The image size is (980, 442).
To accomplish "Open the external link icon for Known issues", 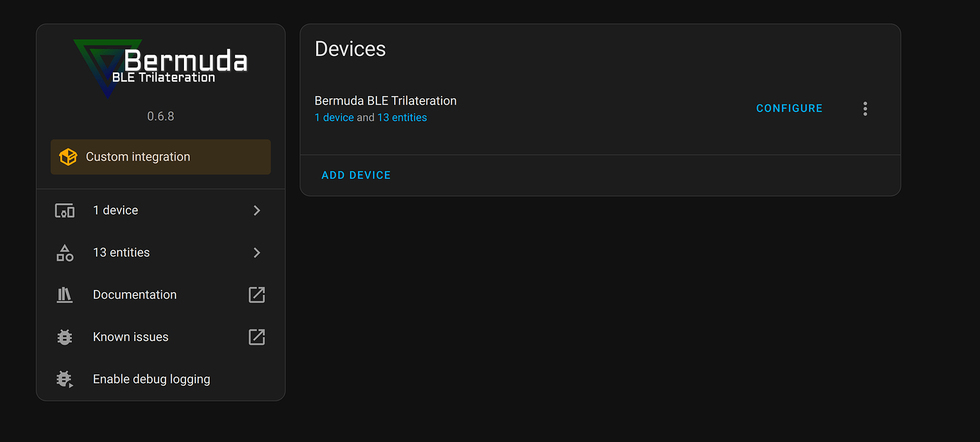I will pos(256,337).
